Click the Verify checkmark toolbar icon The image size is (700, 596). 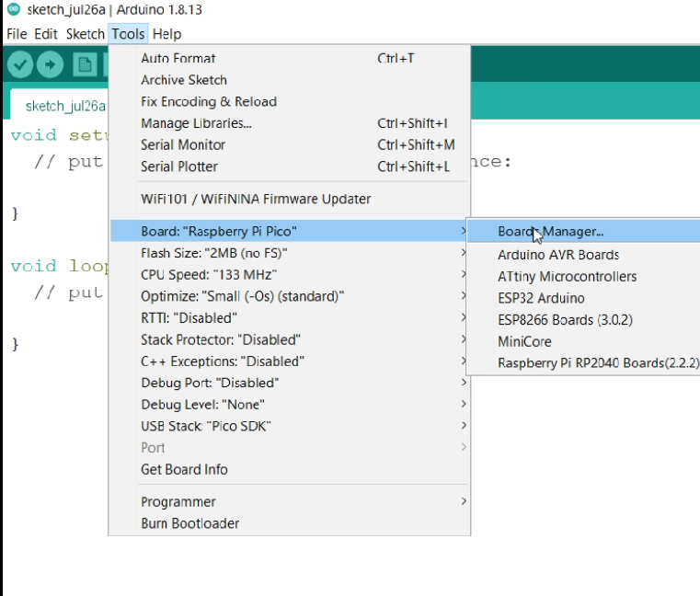click(x=20, y=64)
